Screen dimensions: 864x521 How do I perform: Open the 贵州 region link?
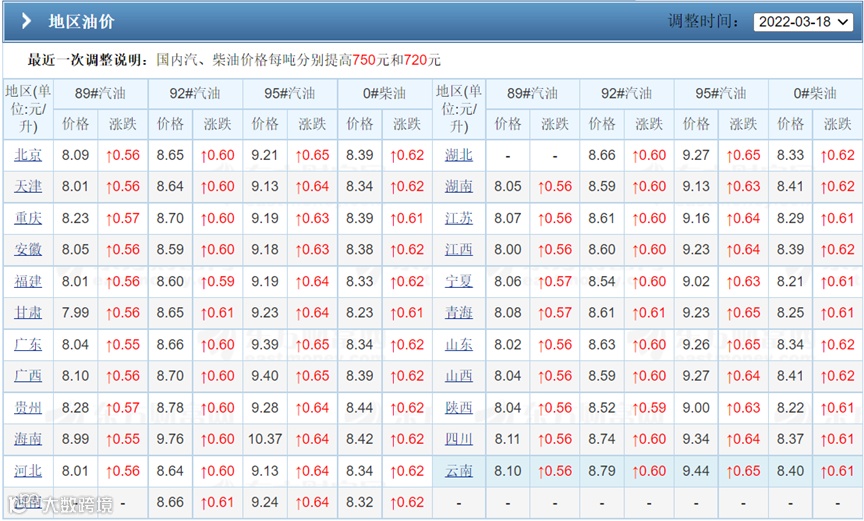(28, 408)
